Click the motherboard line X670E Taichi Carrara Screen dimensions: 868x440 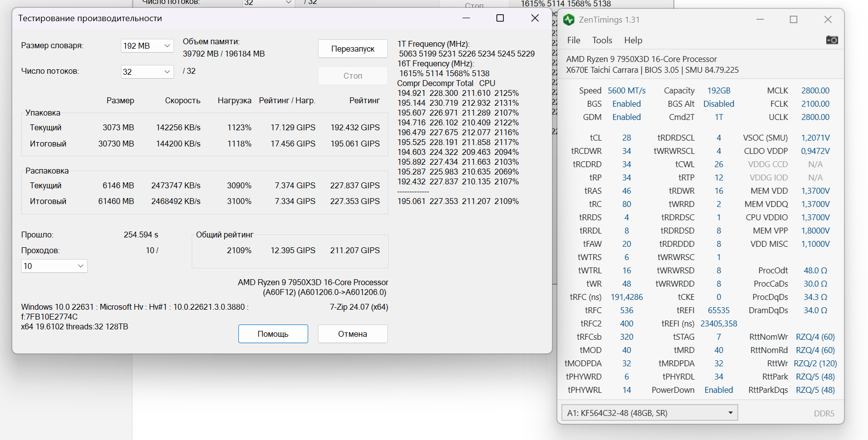pos(652,70)
